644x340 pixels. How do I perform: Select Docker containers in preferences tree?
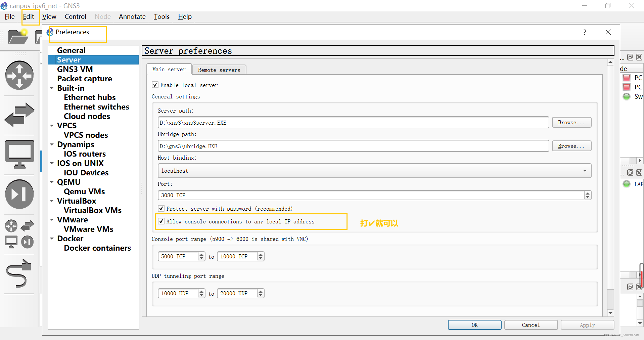97,248
